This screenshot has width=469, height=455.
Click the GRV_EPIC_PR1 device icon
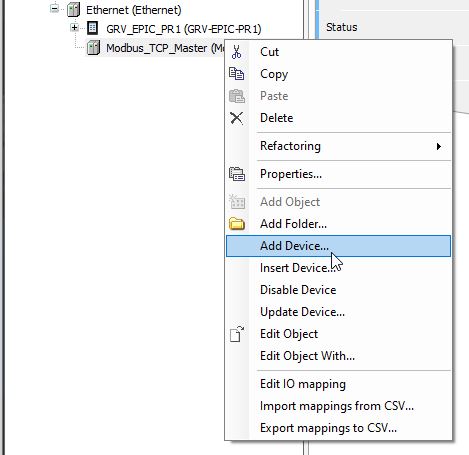tap(93, 28)
